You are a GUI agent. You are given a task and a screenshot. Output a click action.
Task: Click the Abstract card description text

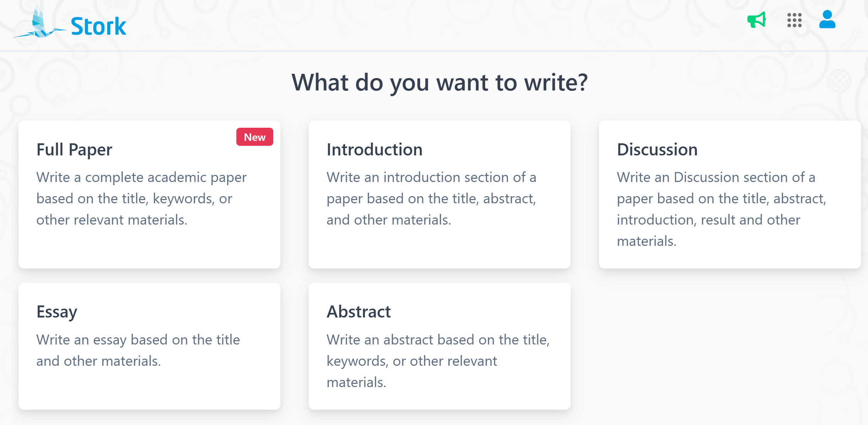pyautogui.click(x=438, y=361)
